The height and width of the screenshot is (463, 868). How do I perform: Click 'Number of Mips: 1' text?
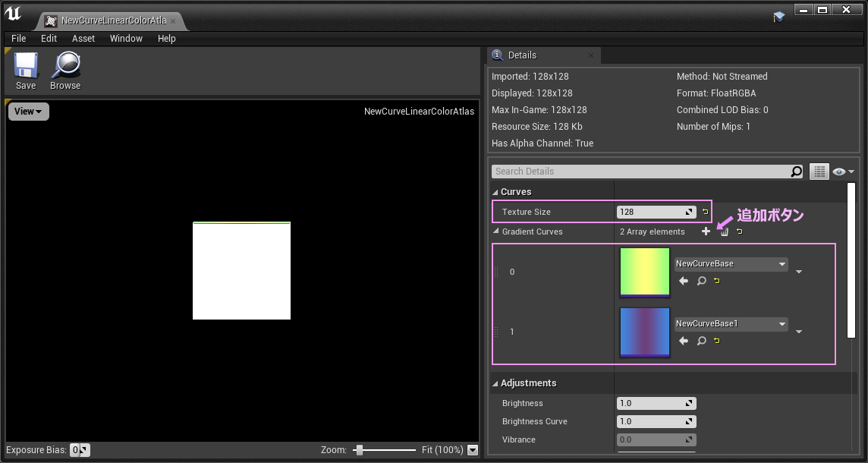coord(713,126)
